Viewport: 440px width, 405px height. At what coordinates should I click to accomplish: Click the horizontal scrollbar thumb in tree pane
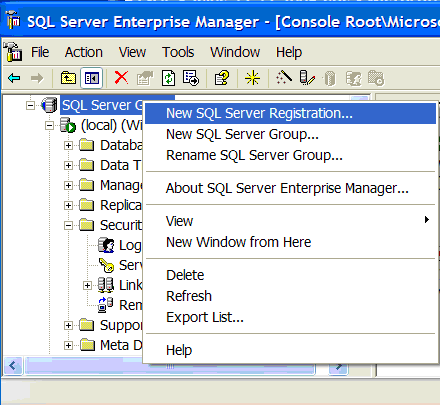pyautogui.click(x=170, y=367)
